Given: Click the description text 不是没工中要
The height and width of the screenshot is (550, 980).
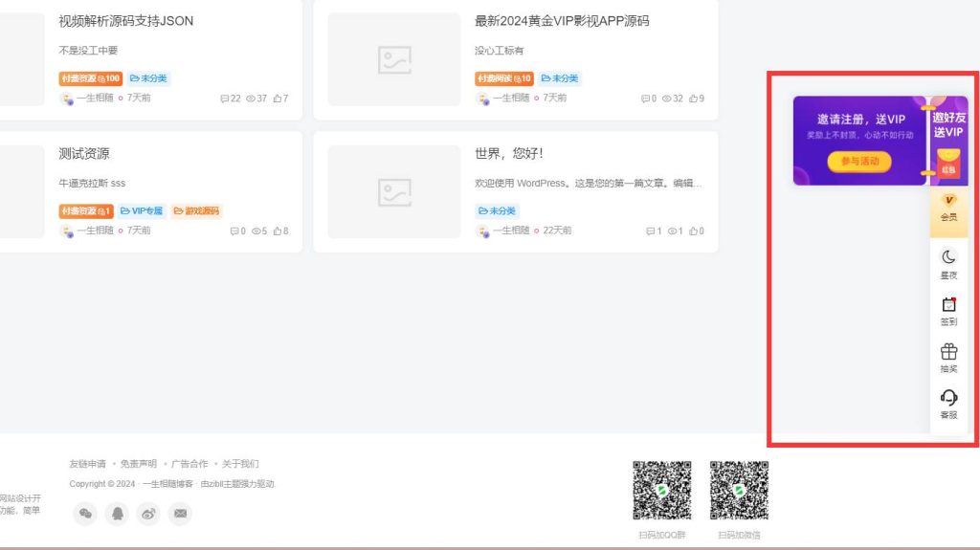Looking at the screenshot, I should click(88, 50).
